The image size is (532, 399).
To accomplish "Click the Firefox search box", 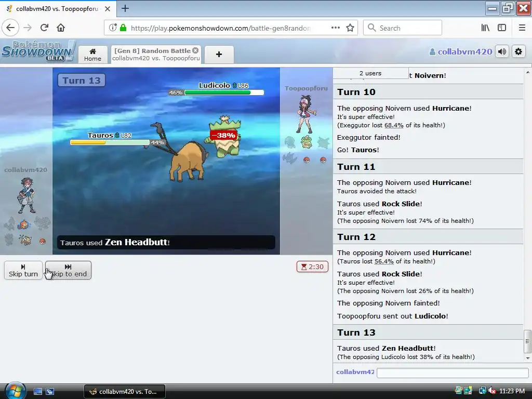I will click(403, 28).
